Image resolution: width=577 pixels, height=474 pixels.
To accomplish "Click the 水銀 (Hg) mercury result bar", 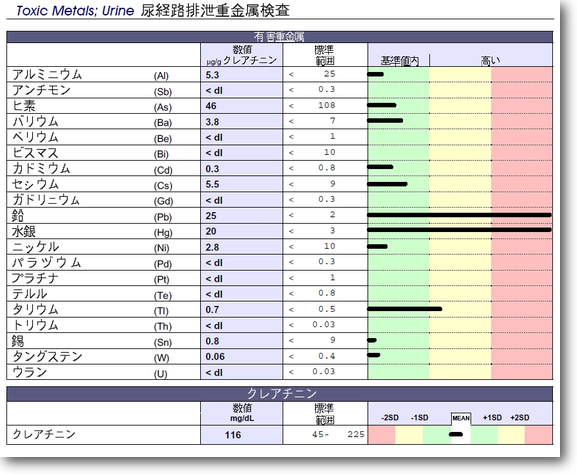I will 459,230.
